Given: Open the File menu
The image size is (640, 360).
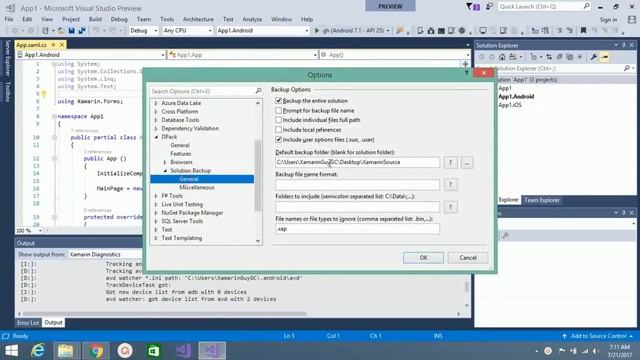Looking at the screenshot, I should [x=9, y=19].
